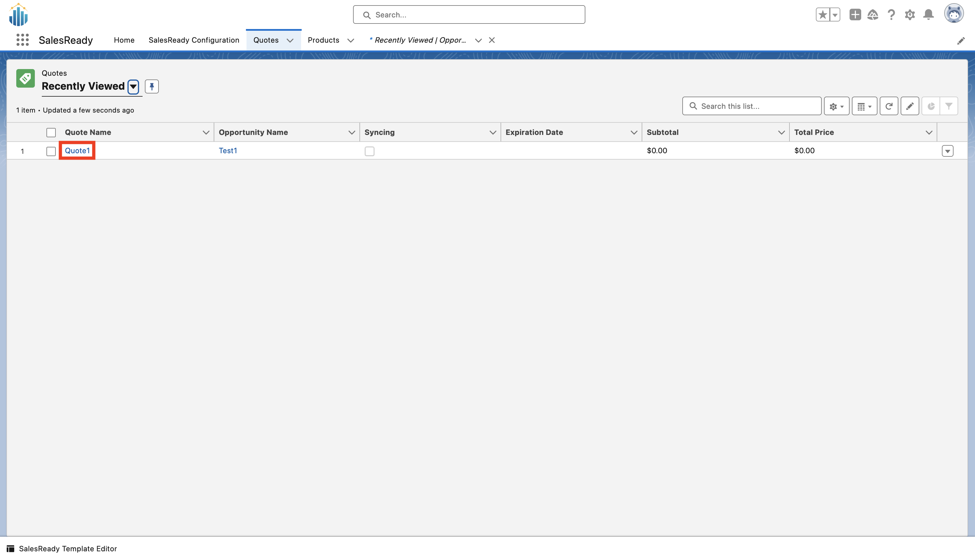Image resolution: width=975 pixels, height=560 pixels.
Task: Open list view controls gear dropdown
Action: click(x=836, y=106)
